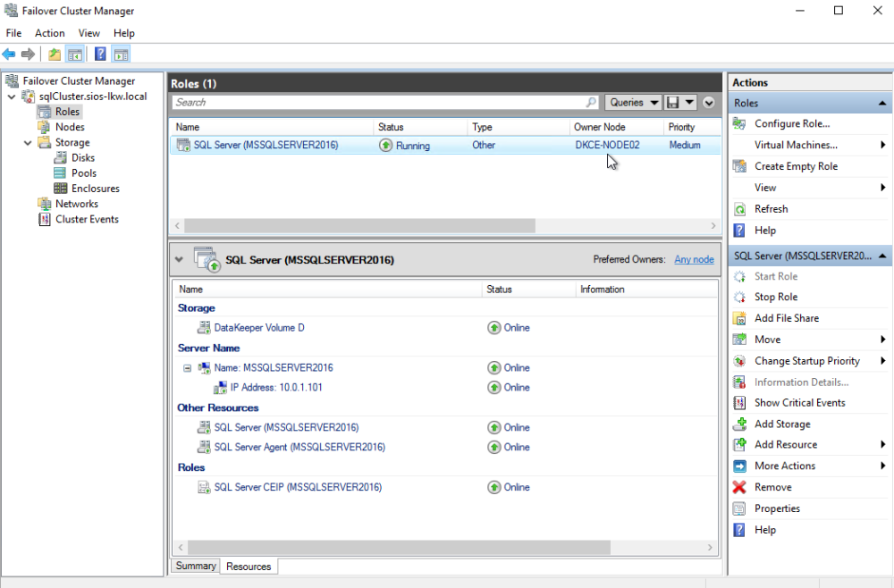Image resolution: width=894 pixels, height=588 pixels.
Task: Switch to the Summary tab
Action: (196, 566)
